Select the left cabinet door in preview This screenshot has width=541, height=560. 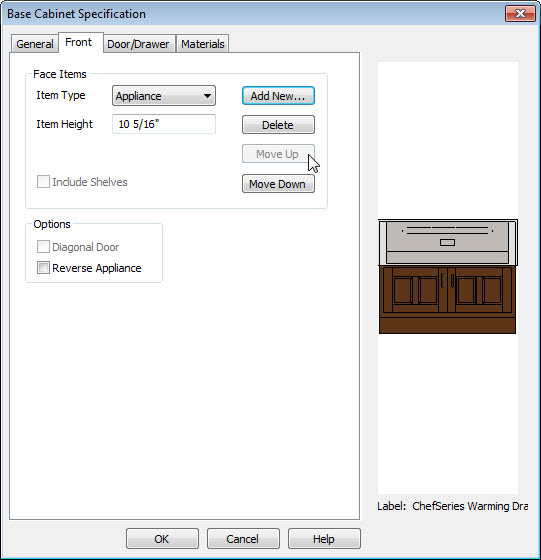point(415,290)
